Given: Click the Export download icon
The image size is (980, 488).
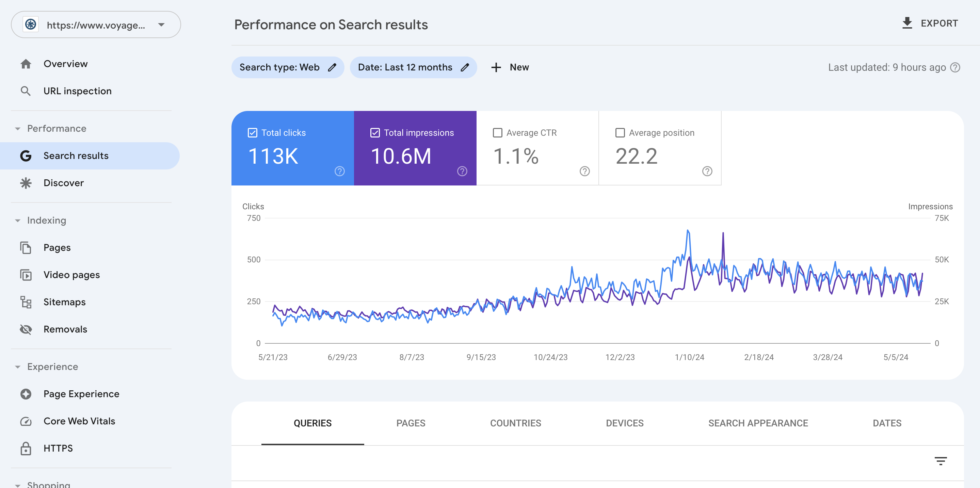Looking at the screenshot, I should tap(907, 23).
